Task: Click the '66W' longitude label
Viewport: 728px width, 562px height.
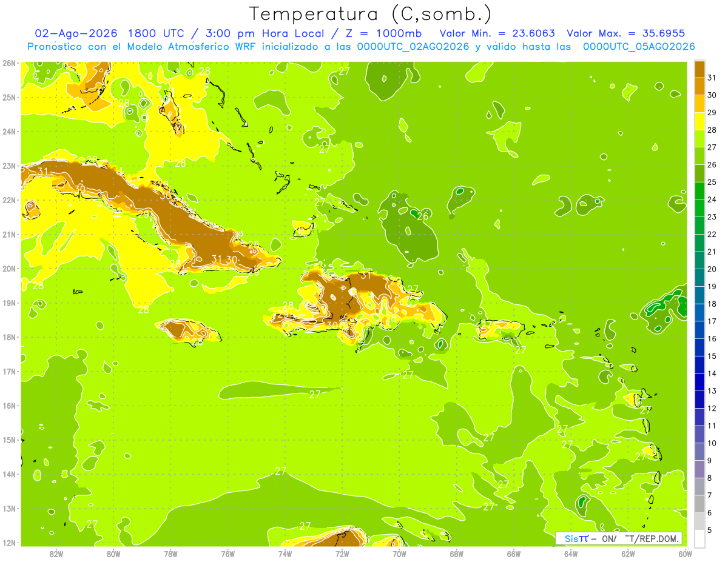Action: coord(514,553)
